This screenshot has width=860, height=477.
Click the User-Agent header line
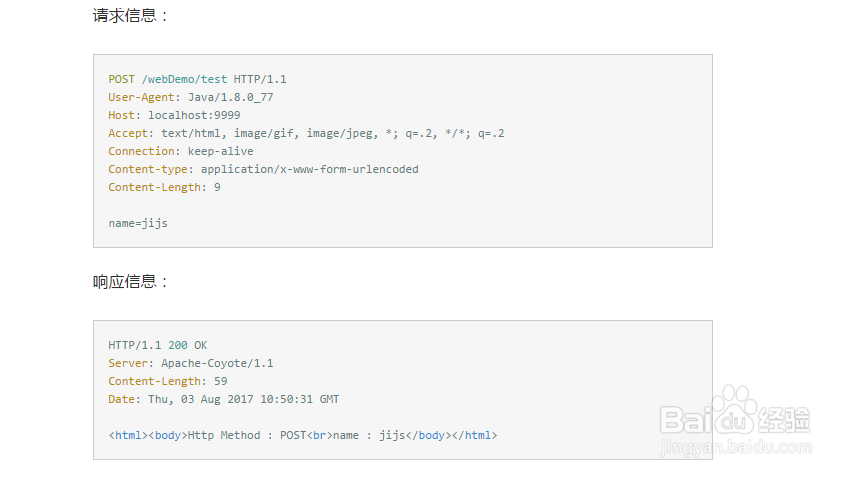190,97
